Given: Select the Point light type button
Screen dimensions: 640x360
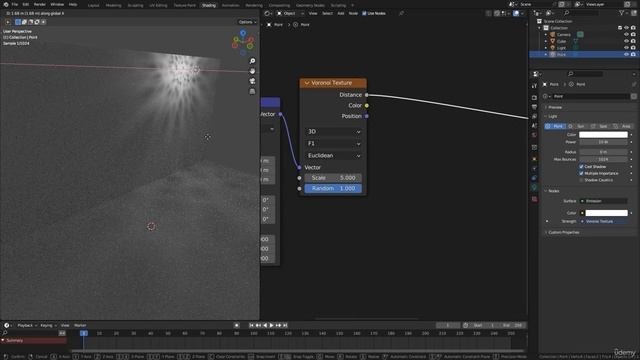Looking at the screenshot, I should [555, 126].
